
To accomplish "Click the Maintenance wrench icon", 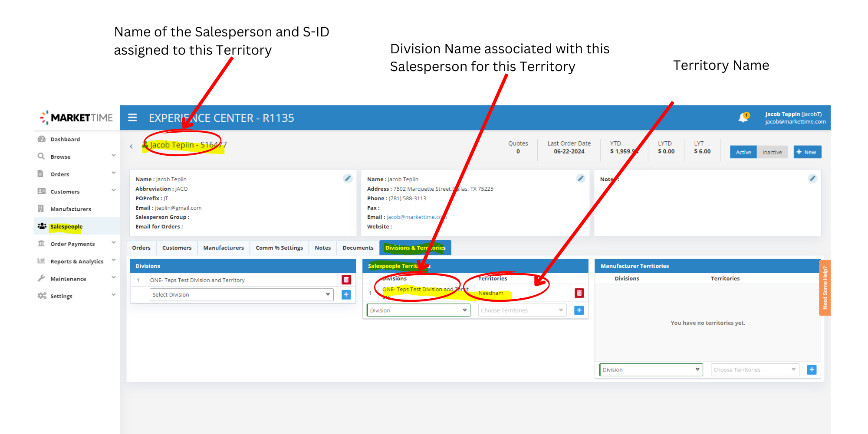I will (41, 278).
